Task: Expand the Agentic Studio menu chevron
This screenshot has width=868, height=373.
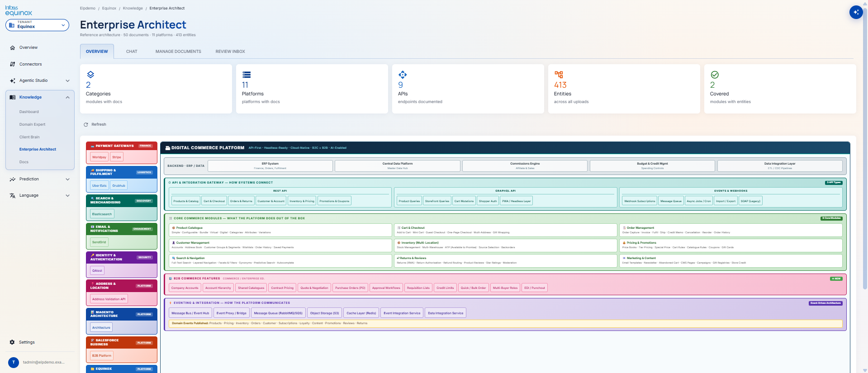Action: tap(68, 80)
